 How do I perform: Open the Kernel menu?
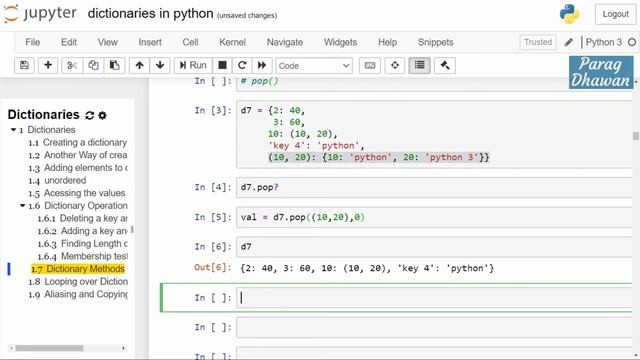pos(232,42)
